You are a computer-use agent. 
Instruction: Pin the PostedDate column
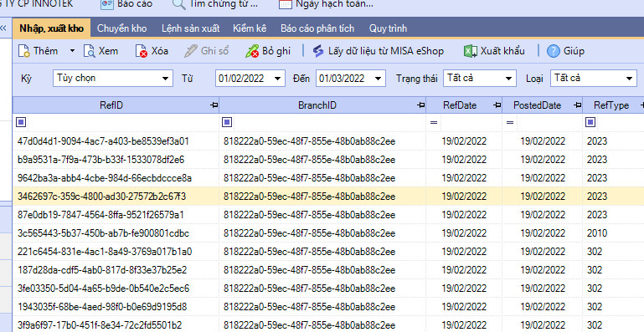pos(578,105)
